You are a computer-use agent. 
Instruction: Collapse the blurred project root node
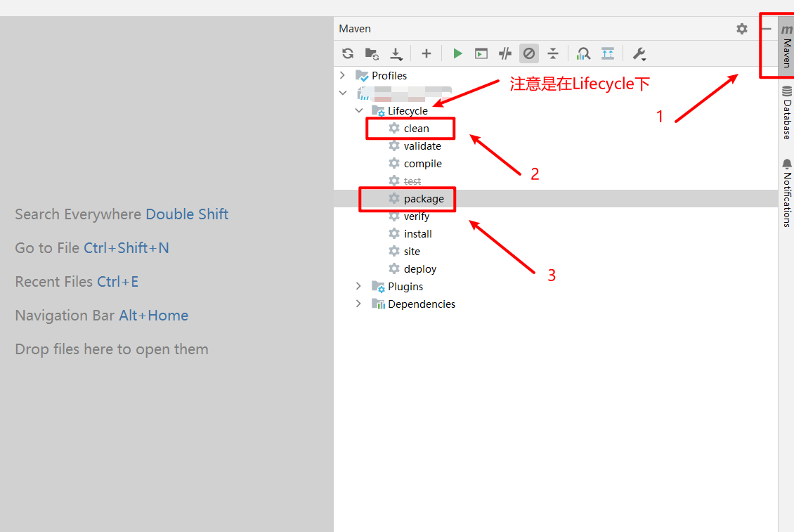click(343, 93)
